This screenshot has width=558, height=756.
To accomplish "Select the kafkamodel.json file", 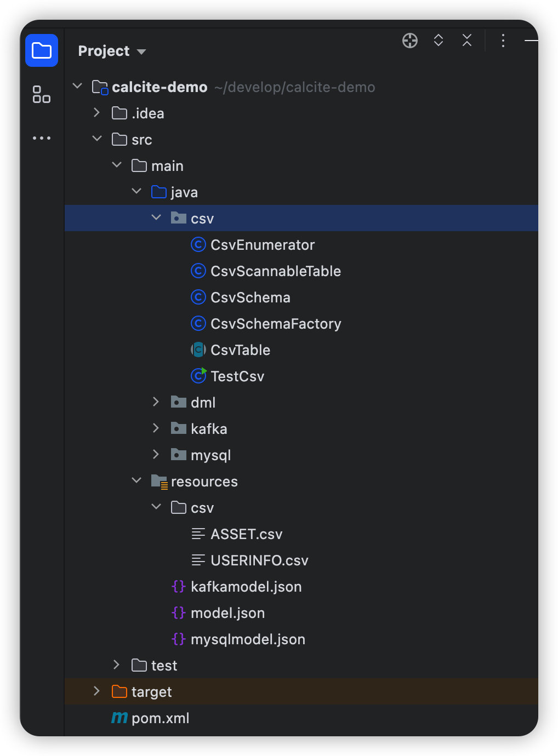I will click(x=246, y=587).
